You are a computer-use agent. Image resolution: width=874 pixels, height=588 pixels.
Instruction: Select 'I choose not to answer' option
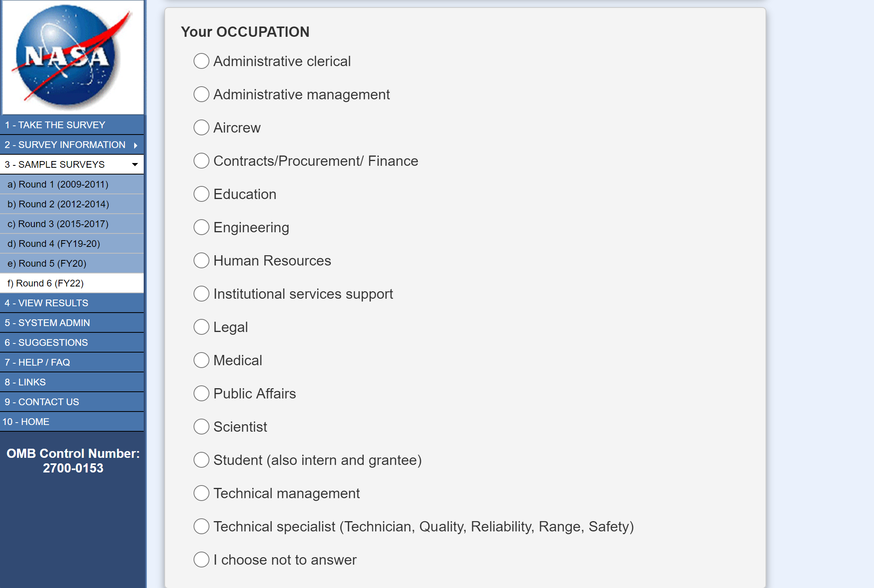coord(201,560)
